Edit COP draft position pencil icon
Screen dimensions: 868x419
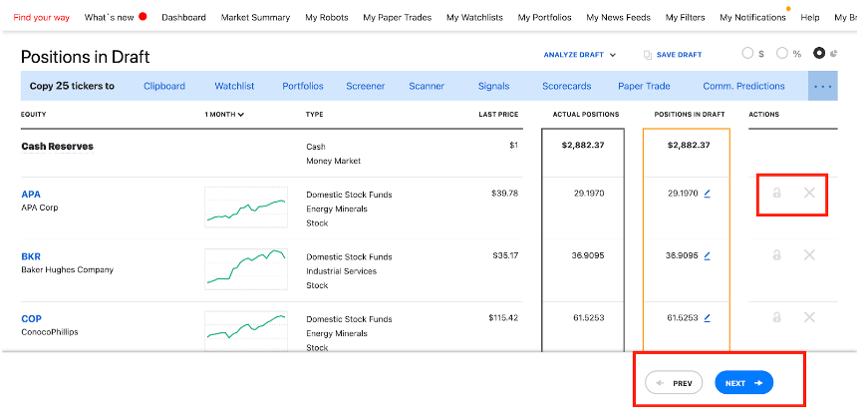[707, 318]
